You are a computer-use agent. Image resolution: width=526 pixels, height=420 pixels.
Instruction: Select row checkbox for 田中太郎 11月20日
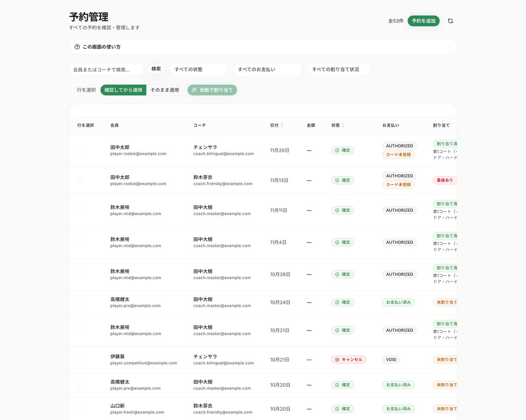(x=80, y=151)
